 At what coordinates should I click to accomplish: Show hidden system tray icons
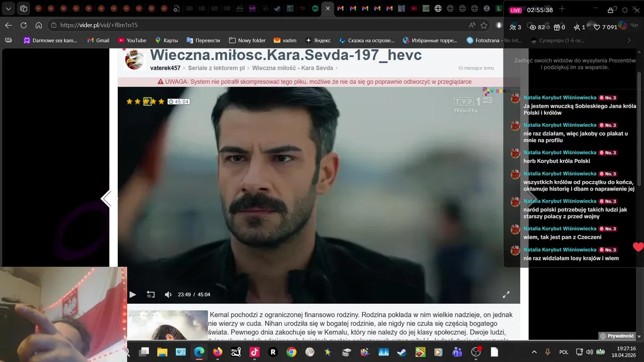click(x=534, y=352)
